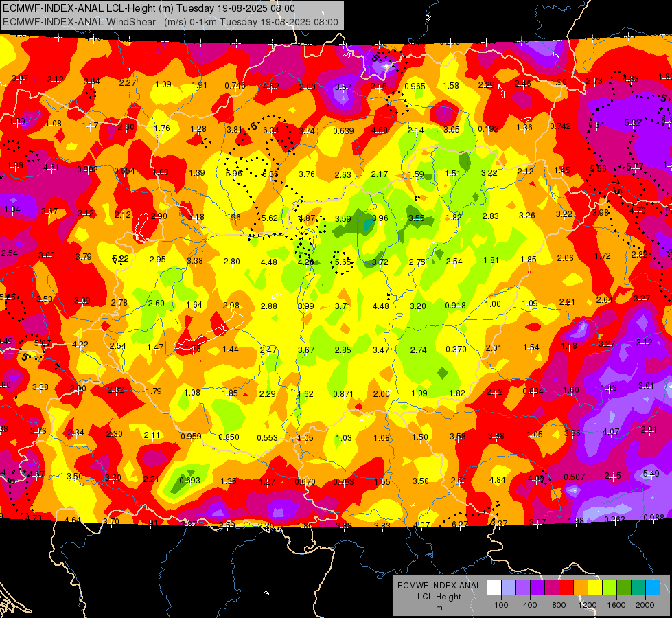
Task: Click the wind shear value 5.49
Action: (x=651, y=474)
